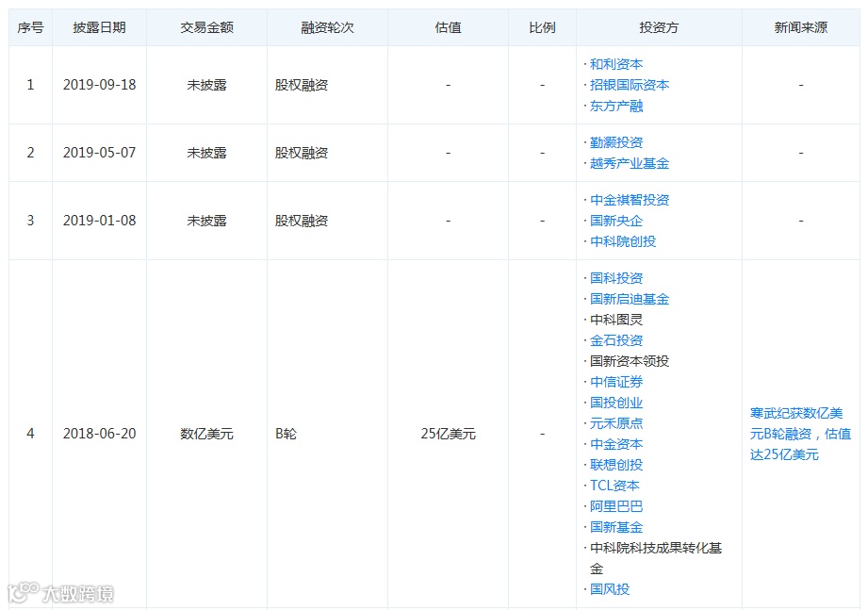Open investor link 勤灏投资
868x610 pixels.
pyautogui.click(x=616, y=142)
